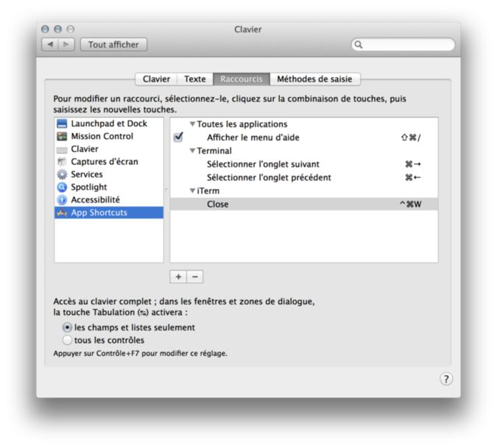The image size is (497, 448).
Task: Click the Mission Control icon
Action: tap(63, 136)
